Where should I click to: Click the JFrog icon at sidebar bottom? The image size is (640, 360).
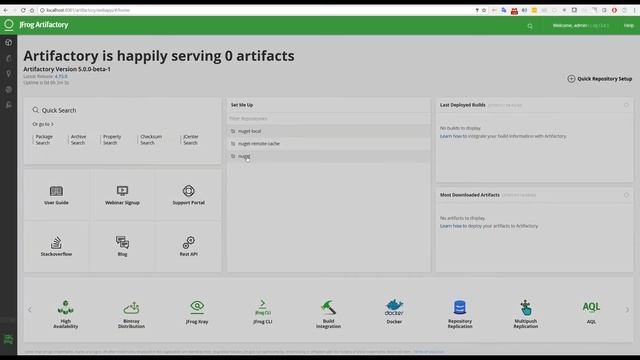click(x=8, y=339)
